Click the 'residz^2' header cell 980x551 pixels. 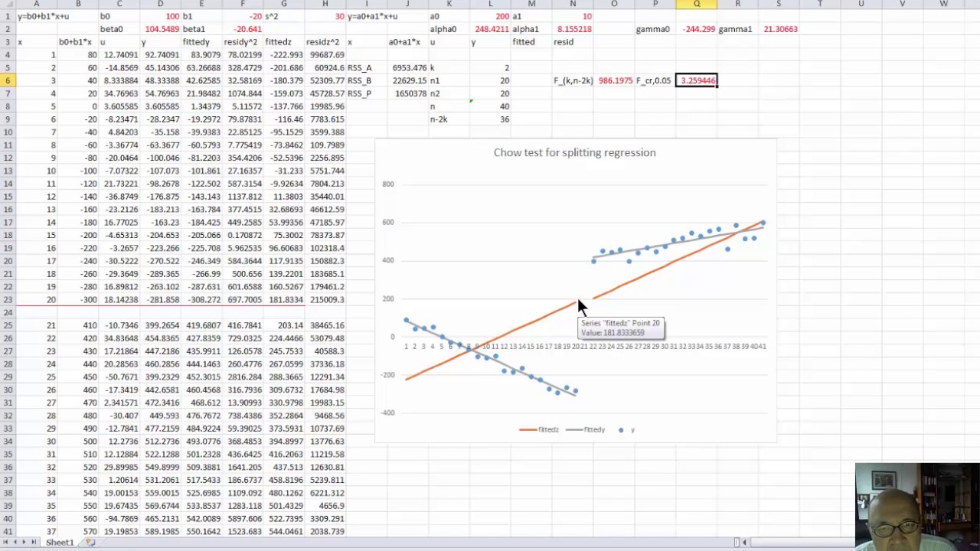325,42
